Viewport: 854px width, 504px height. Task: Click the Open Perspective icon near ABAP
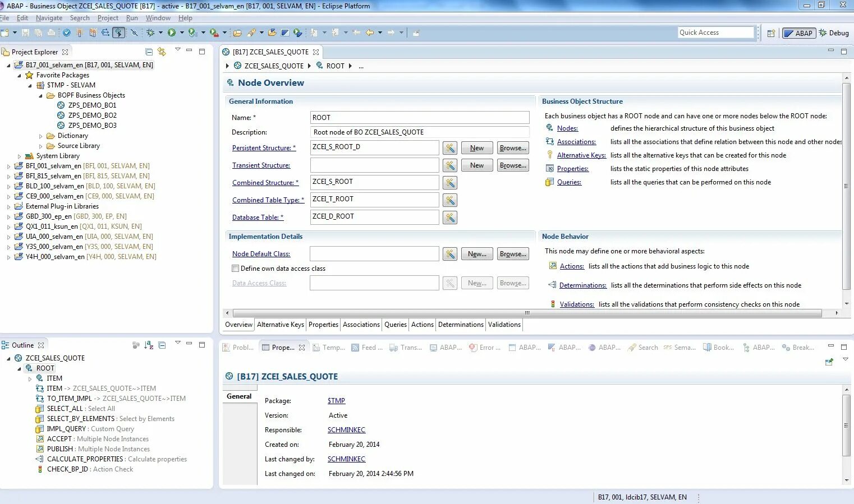pos(771,33)
